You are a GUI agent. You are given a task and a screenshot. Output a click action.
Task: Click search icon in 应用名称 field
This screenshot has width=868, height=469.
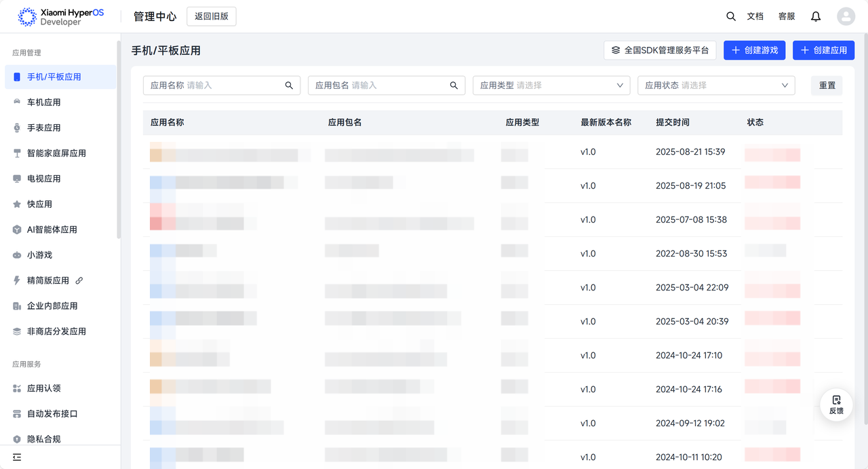tap(289, 86)
